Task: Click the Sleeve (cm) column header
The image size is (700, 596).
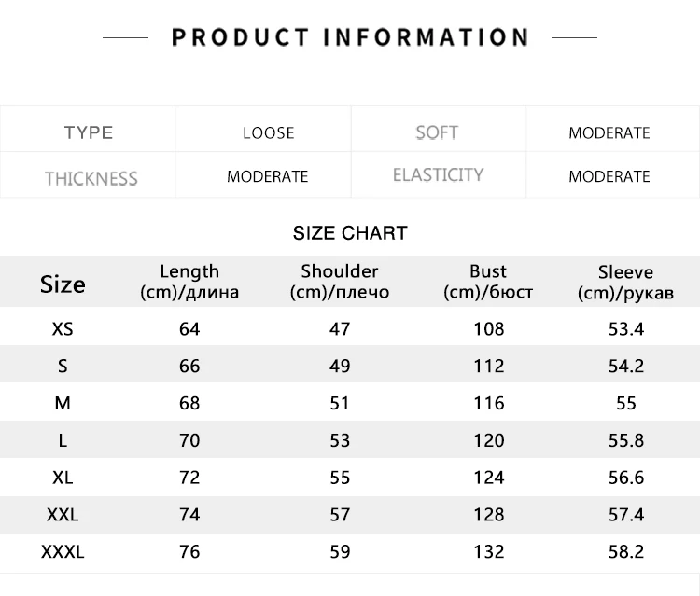Action: 625,283
